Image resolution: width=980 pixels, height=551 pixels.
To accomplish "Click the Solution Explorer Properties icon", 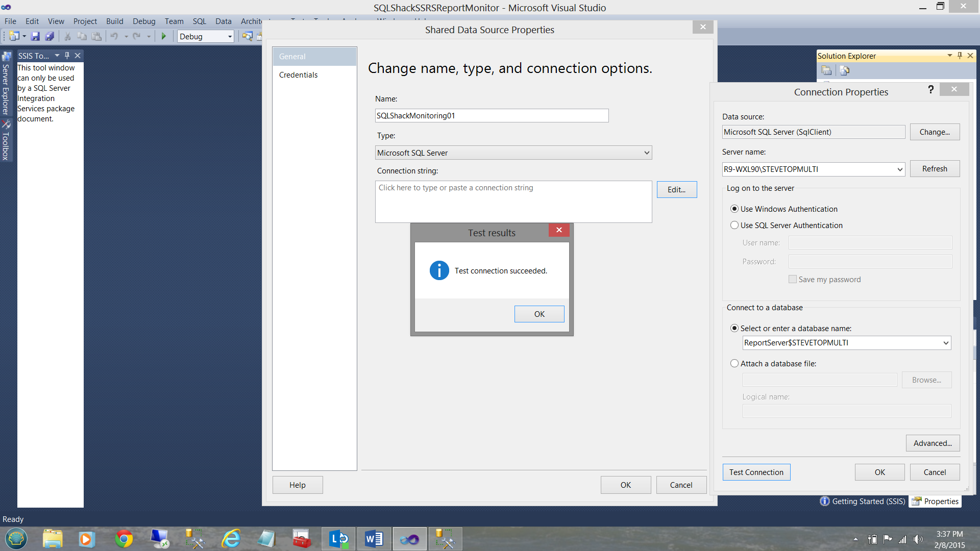I will tap(826, 70).
